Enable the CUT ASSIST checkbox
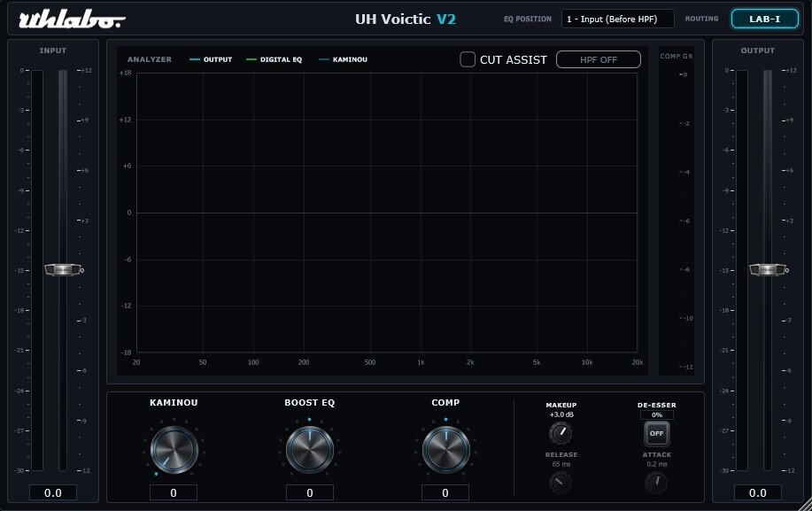812x511 pixels. pos(468,59)
